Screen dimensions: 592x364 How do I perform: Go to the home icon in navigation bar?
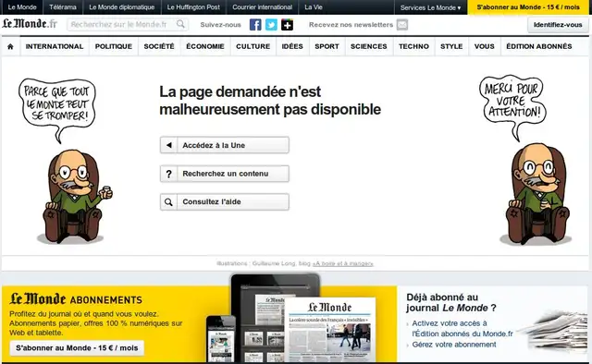point(10,47)
